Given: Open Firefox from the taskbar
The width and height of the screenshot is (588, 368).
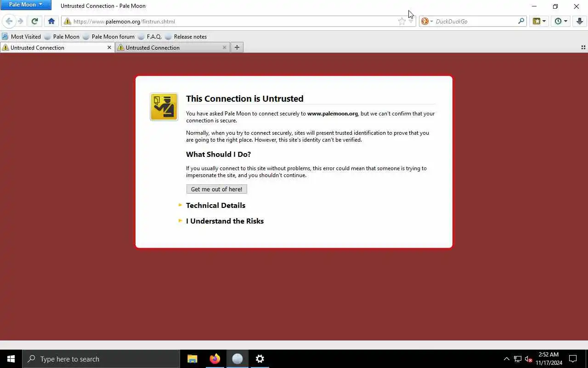Looking at the screenshot, I should pyautogui.click(x=215, y=359).
